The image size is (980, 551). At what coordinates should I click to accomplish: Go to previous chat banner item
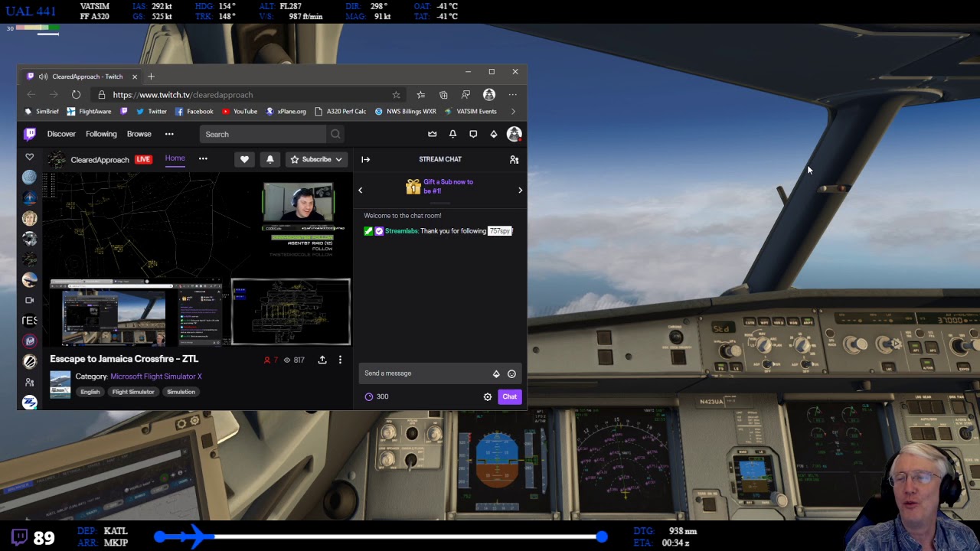(x=361, y=191)
